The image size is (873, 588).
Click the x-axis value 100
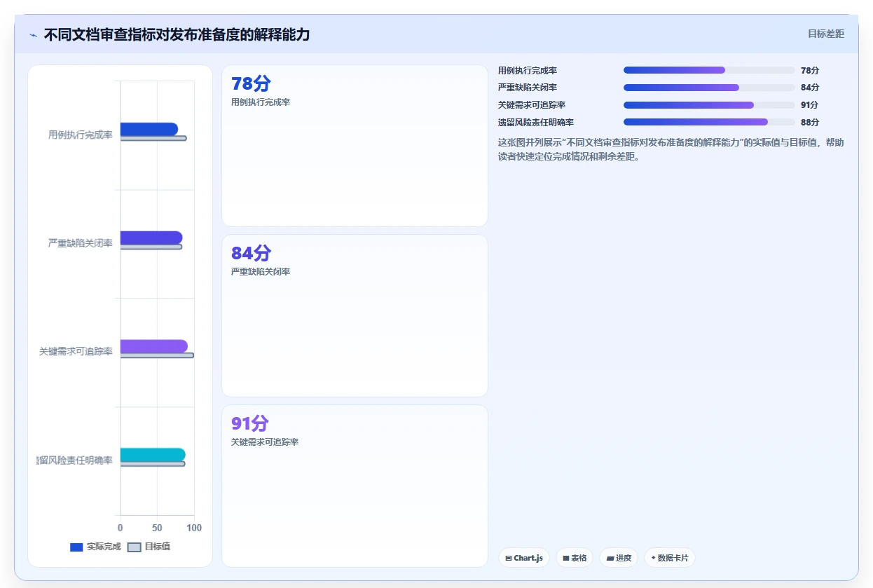point(194,528)
